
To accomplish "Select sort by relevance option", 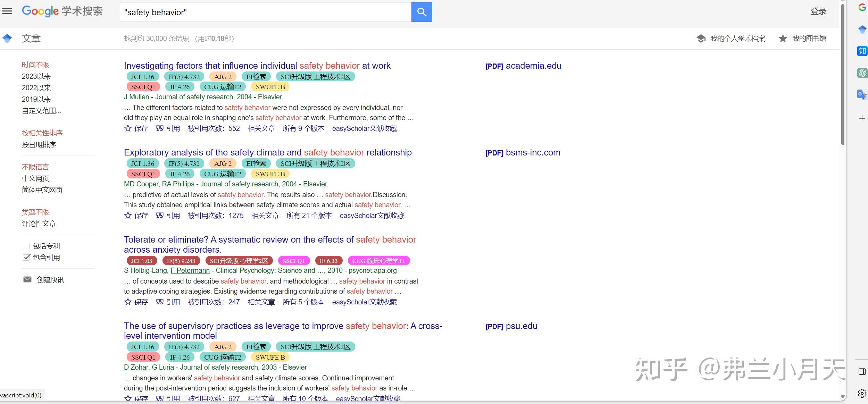I will pos(42,133).
